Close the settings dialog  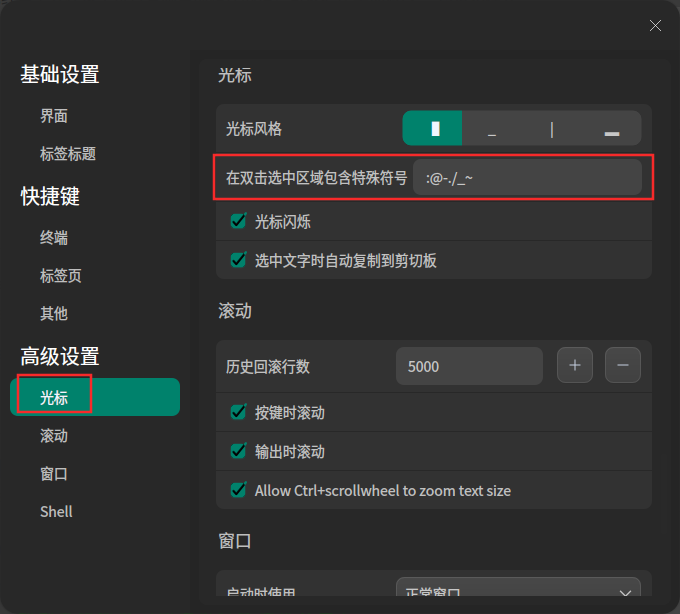click(x=655, y=26)
